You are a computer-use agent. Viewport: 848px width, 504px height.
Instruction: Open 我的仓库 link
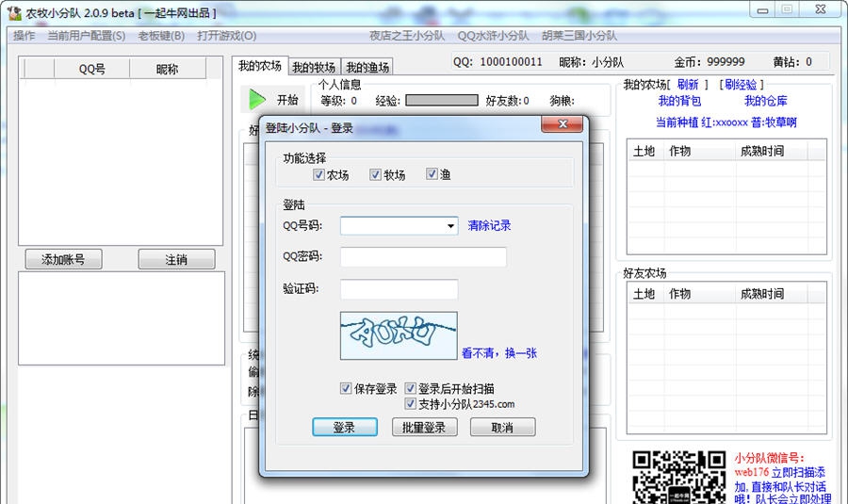click(766, 101)
